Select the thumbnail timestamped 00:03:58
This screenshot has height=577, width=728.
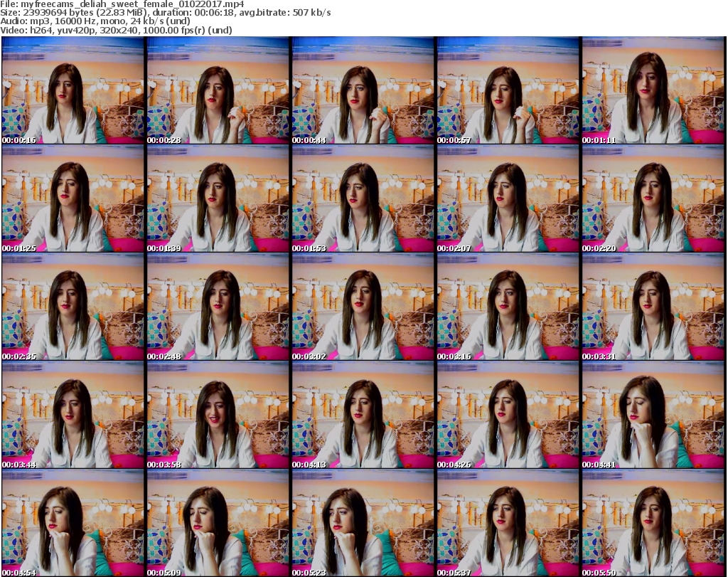point(218,415)
